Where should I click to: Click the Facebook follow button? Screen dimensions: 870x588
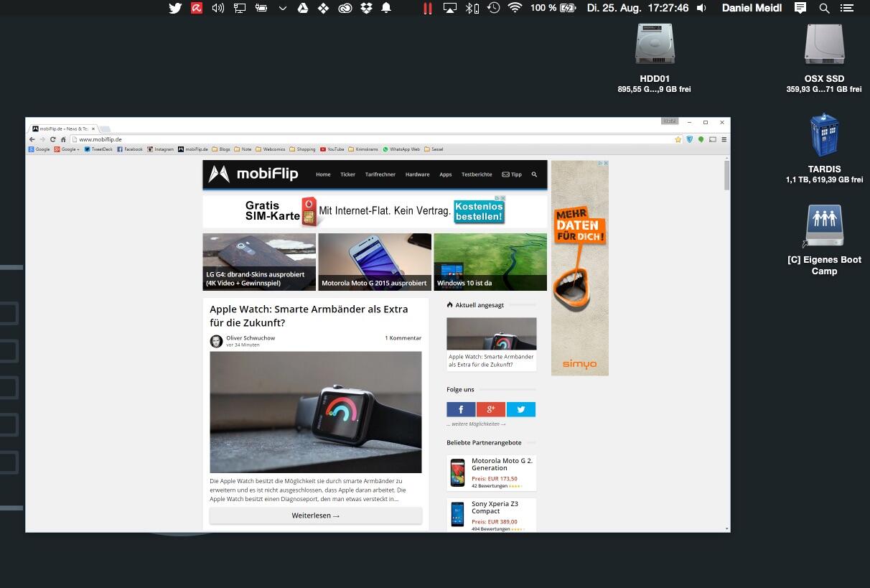(461, 409)
